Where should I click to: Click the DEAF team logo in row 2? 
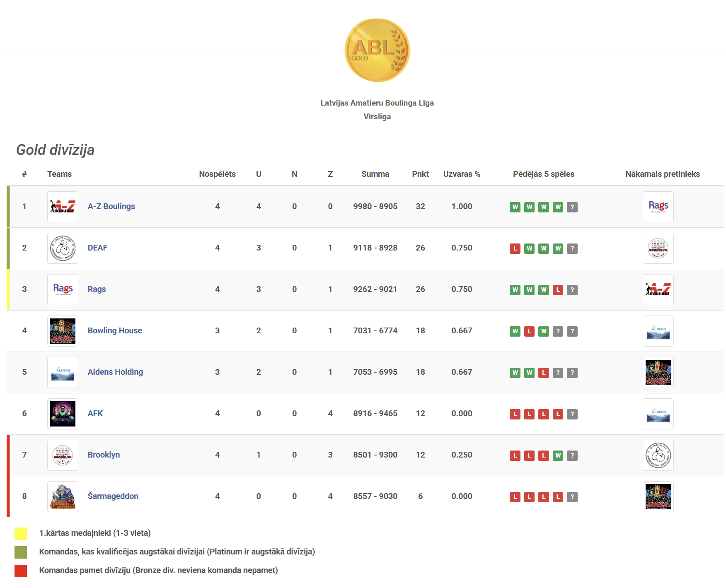(63, 248)
